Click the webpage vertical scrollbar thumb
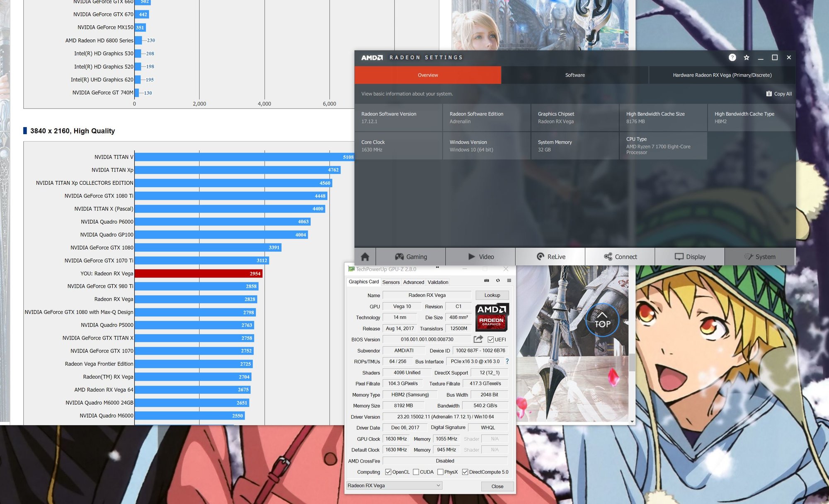Viewport: 829px width, 504px height. [x=632, y=362]
